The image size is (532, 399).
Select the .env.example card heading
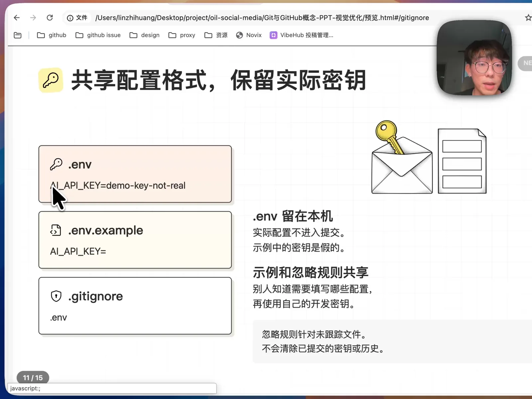pyautogui.click(x=106, y=230)
